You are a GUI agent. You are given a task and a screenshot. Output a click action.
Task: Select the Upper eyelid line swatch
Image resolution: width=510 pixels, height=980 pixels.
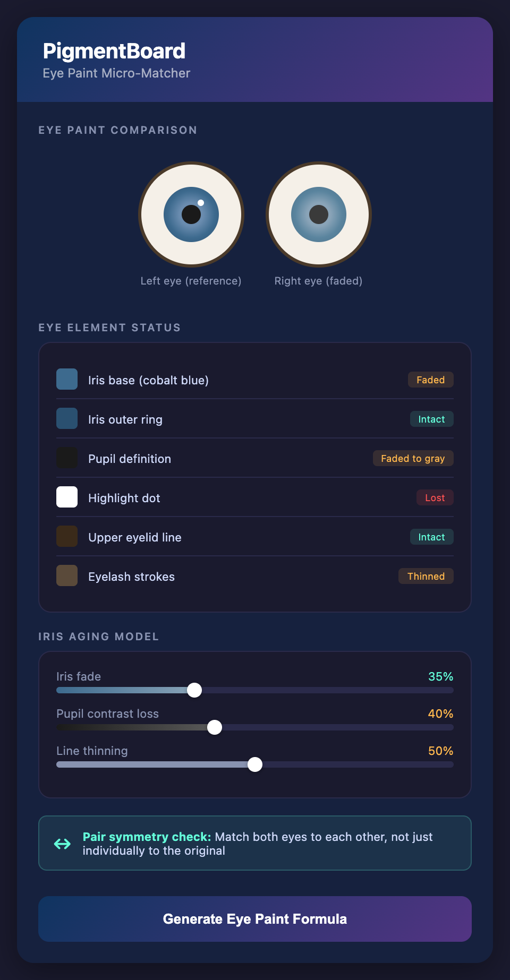tap(67, 537)
